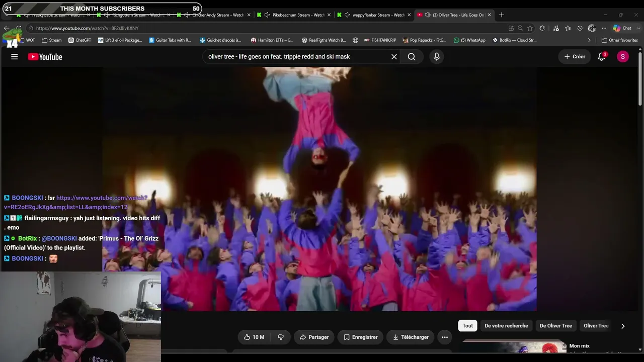Open the zoom magnifier in address bar

520,28
